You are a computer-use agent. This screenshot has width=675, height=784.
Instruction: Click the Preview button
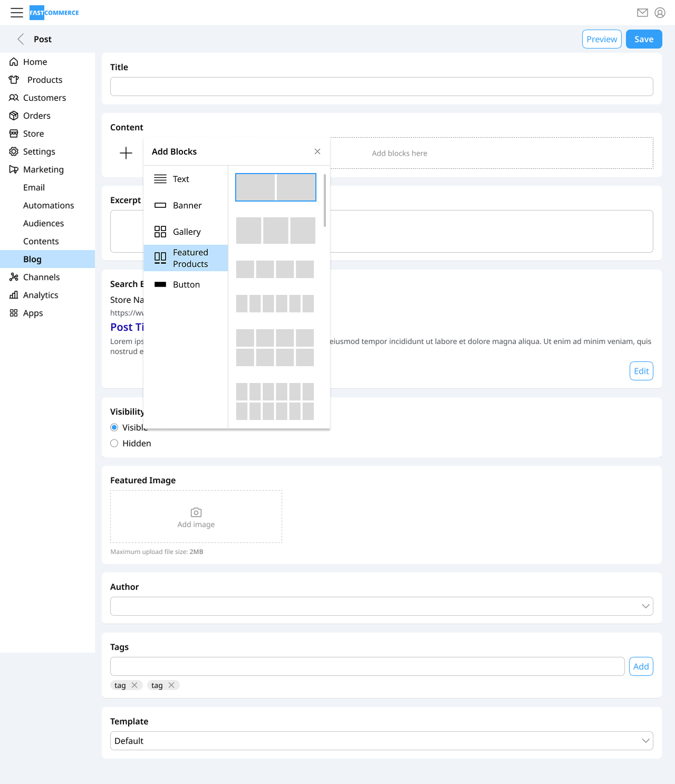[x=602, y=39]
